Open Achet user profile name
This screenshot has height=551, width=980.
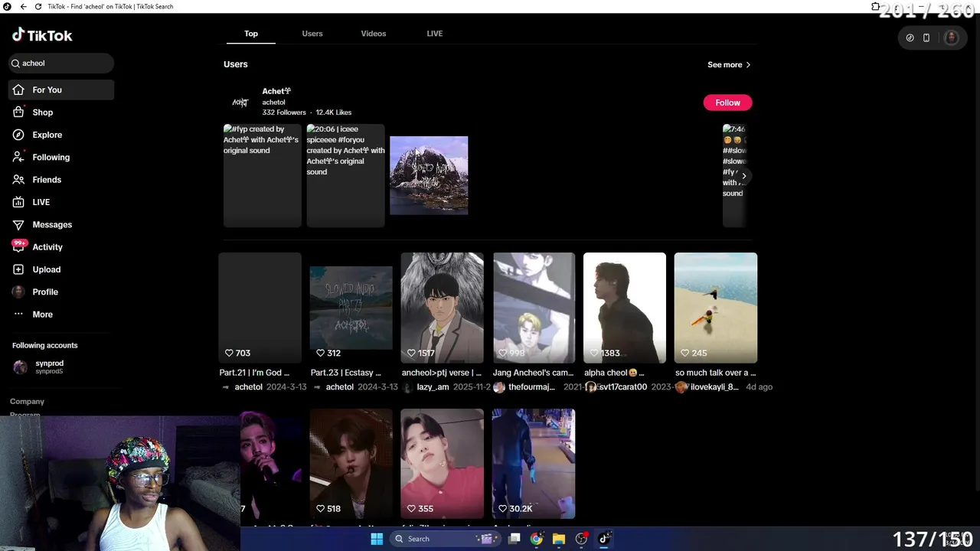tap(276, 91)
